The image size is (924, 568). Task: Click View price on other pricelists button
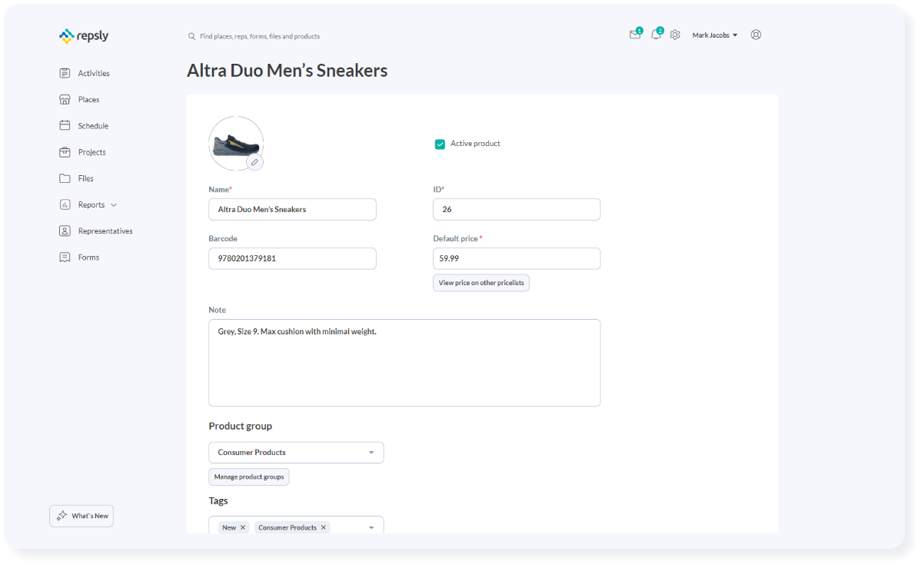pos(481,283)
